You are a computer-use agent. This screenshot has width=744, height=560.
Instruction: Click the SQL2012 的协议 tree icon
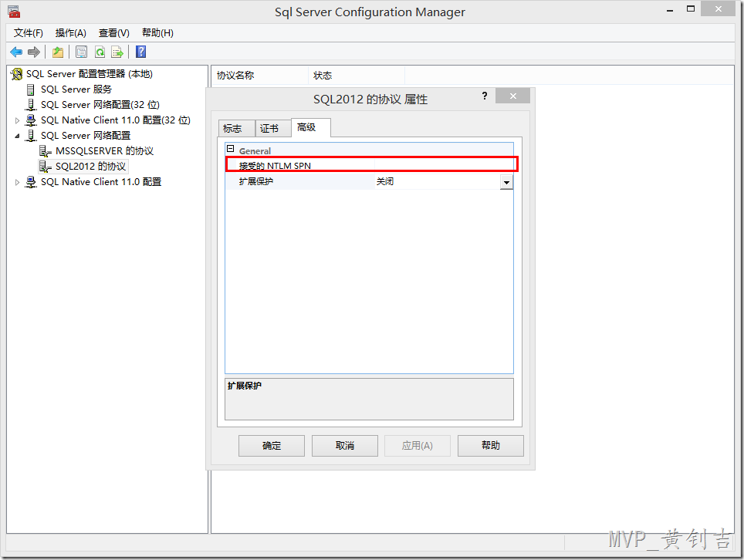click(46, 167)
